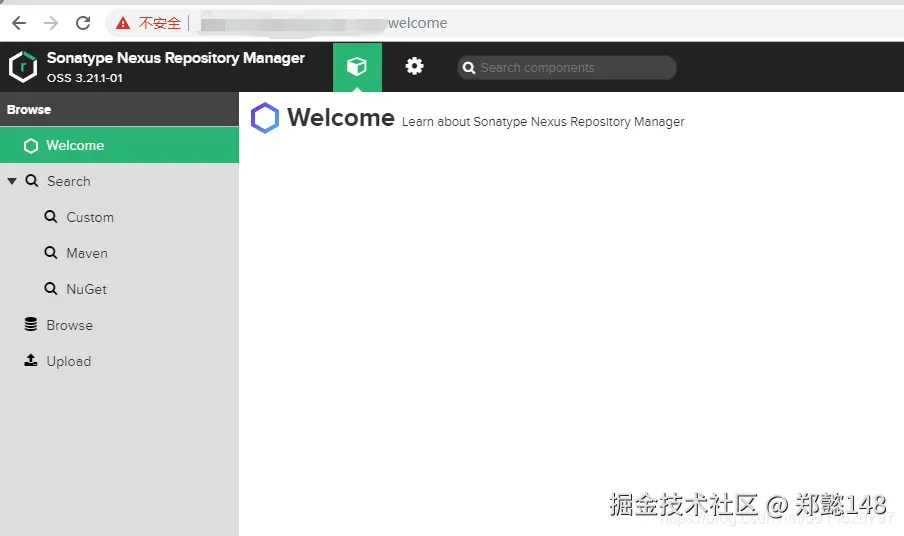The width and height of the screenshot is (904, 536).
Task: Click the magnifier icon beside Custom
Action: point(51,217)
